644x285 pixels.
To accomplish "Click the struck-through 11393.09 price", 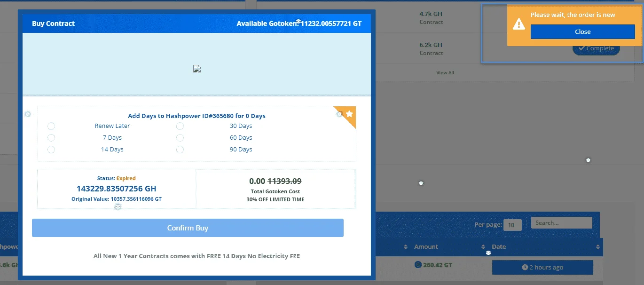I will coord(285,181).
